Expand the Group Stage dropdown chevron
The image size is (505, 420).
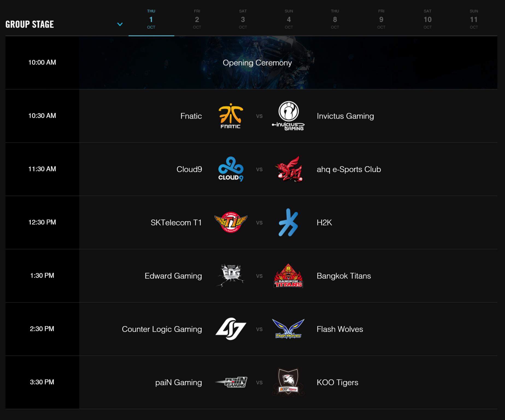coord(120,24)
